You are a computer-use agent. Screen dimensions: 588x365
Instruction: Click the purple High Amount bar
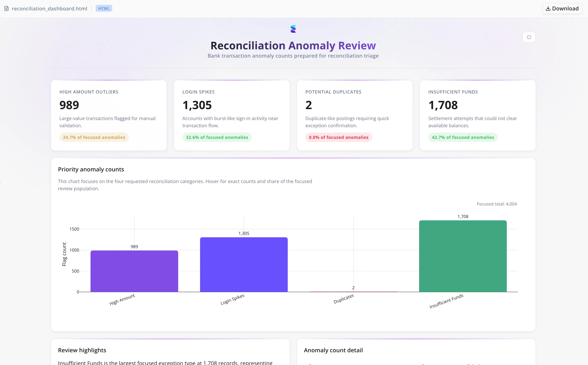[134, 271]
